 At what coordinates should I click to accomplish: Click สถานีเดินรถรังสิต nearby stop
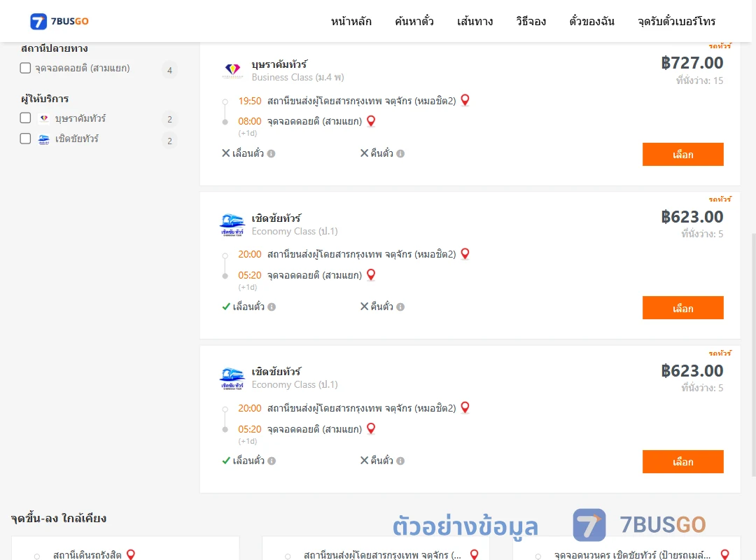point(87,554)
